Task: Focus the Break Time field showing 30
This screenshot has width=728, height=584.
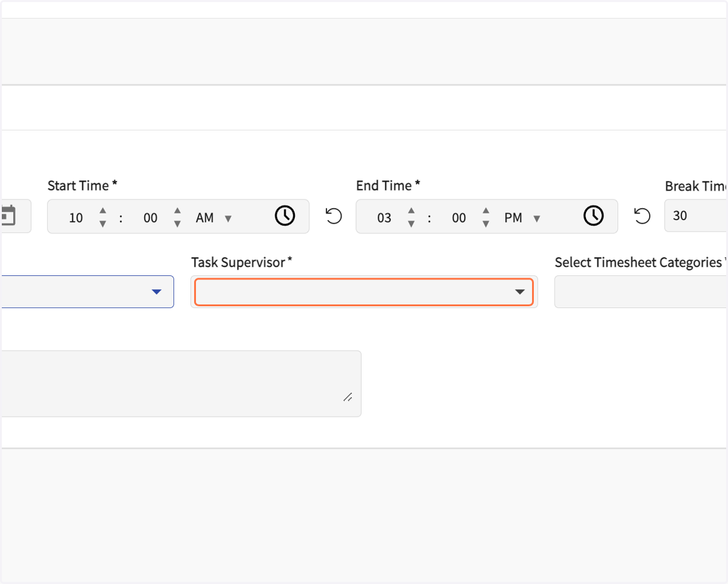Action: [x=696, y=216]
